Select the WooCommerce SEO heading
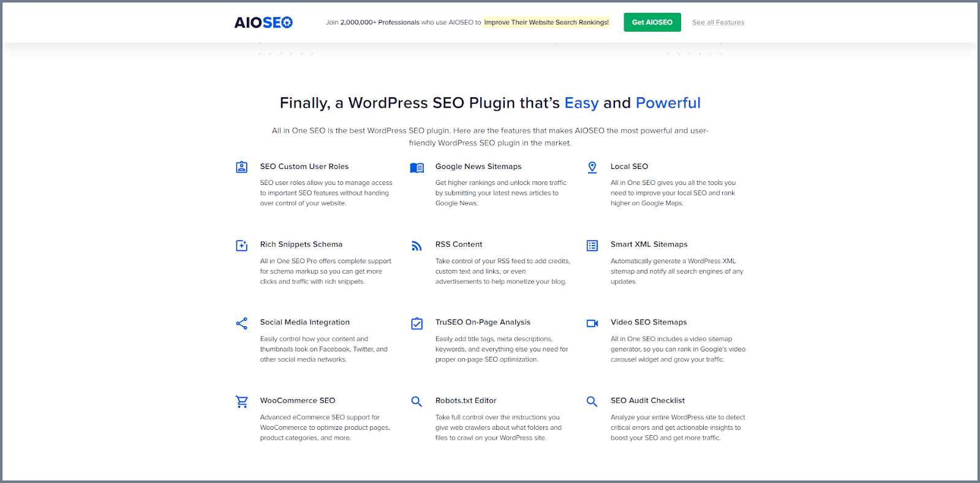 pos(298,400)
